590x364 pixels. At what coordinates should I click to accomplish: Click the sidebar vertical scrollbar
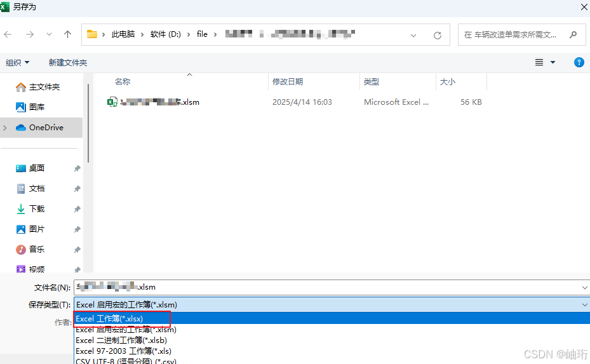(88, 123)
